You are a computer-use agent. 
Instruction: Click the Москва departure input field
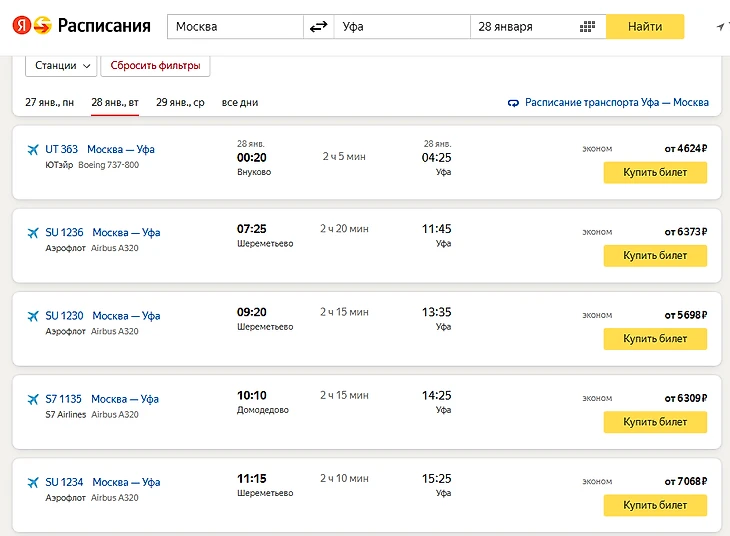pos(235,27)
